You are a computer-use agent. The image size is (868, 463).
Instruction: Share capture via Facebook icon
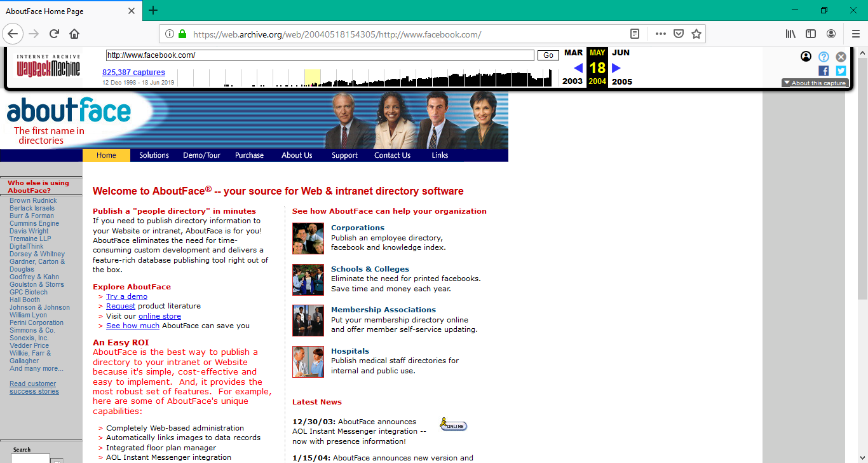[x=824, y=71]
